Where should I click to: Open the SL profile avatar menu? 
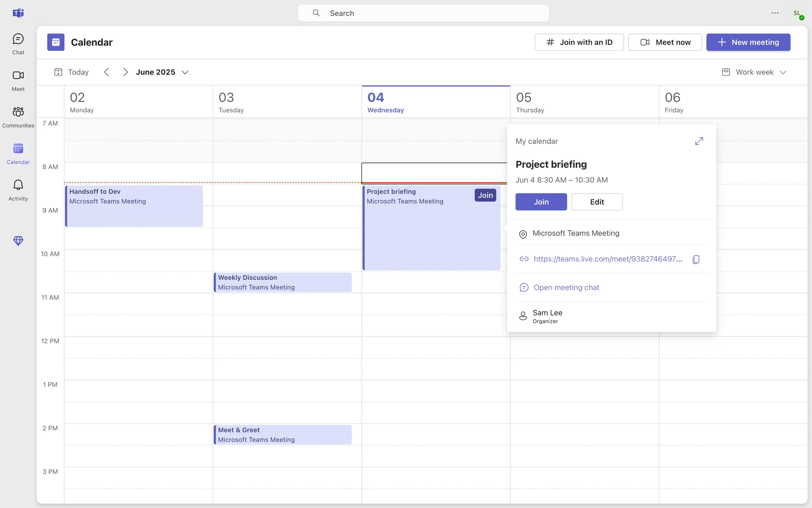(x=797, y=13)
